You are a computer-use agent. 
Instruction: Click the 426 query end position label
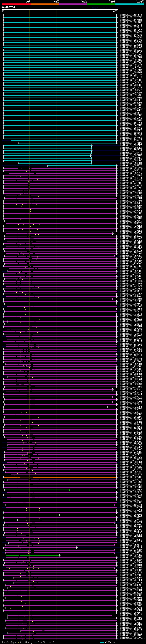click(115, 11)
